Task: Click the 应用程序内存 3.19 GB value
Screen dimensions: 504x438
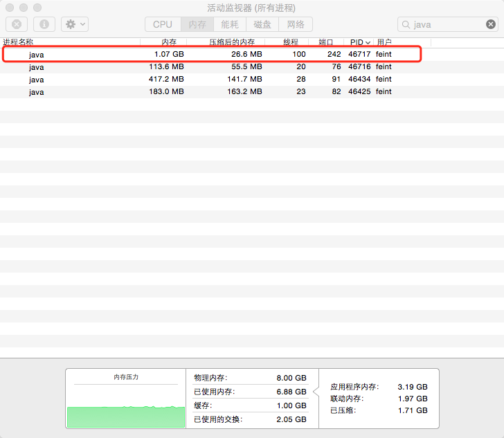Action: (413, 387)
